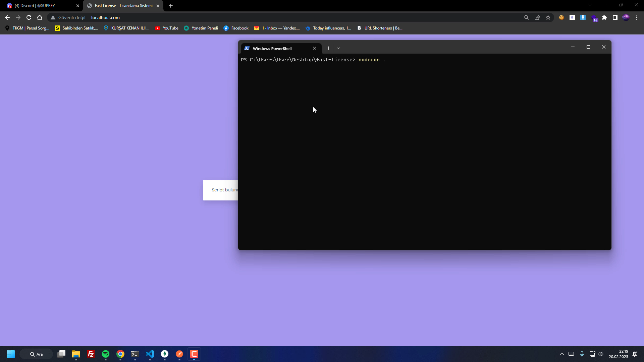Toggle browser side panel icon
Viewport: 644px width, 362px height.
615,17
